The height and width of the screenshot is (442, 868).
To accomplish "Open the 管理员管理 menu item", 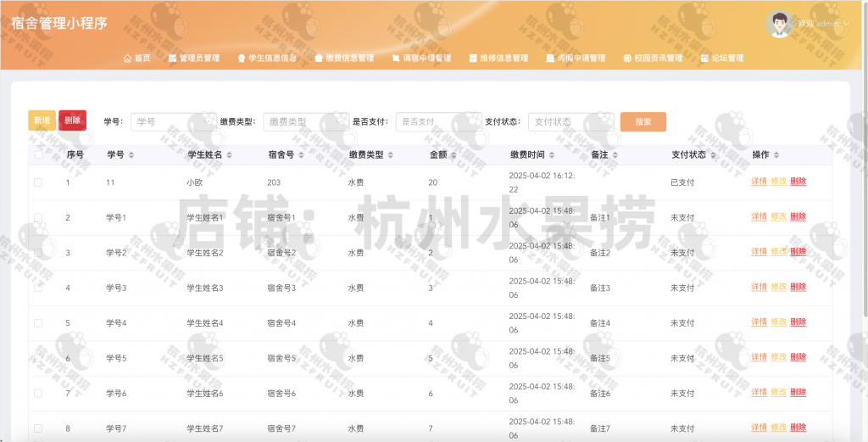I will click(x=194, y=59).
